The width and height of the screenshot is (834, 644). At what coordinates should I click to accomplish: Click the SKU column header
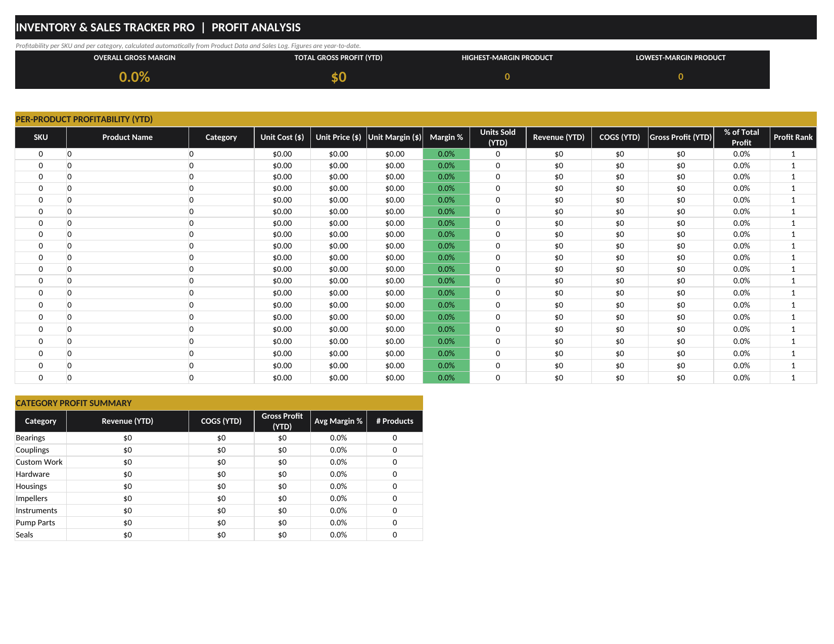pyautogui.click(x=41, y=137)
